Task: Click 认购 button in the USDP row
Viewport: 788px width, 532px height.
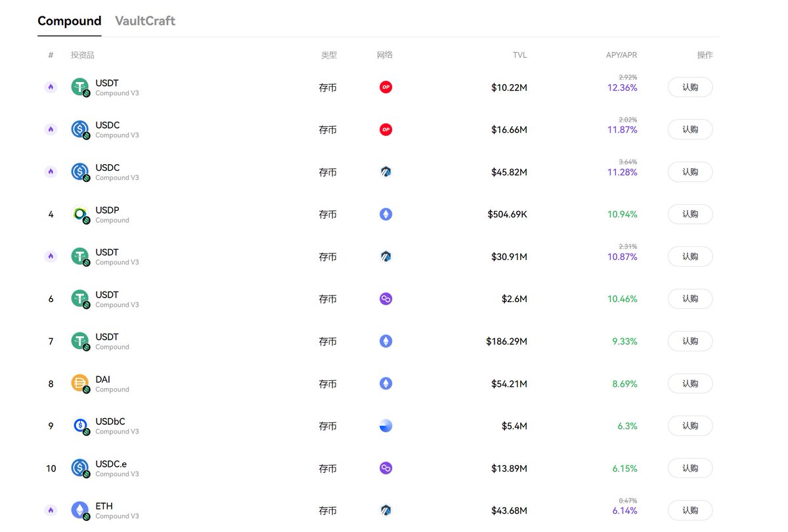Action: (x=690, y=214)
